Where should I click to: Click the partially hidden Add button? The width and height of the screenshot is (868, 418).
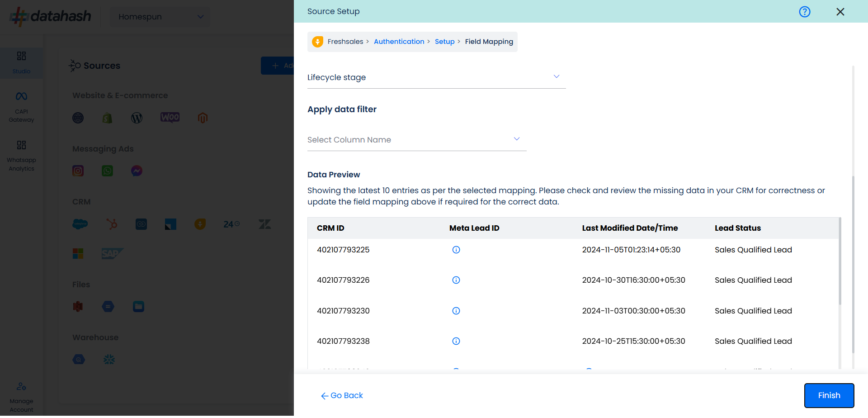coord(278,66)
